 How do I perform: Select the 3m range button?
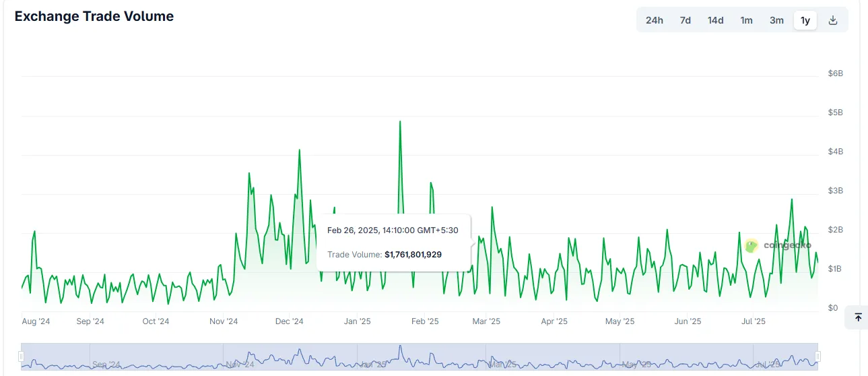click(776, 20)
